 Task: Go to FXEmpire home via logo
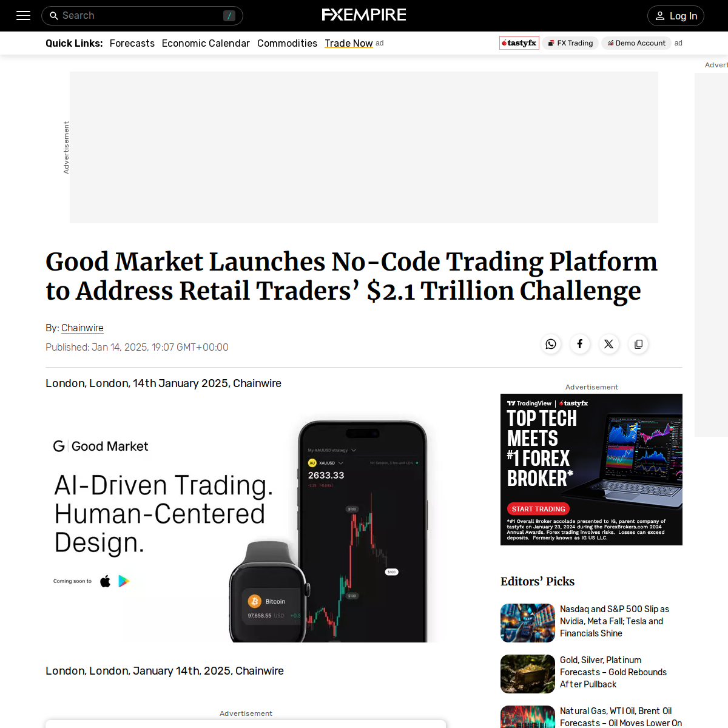364,15
